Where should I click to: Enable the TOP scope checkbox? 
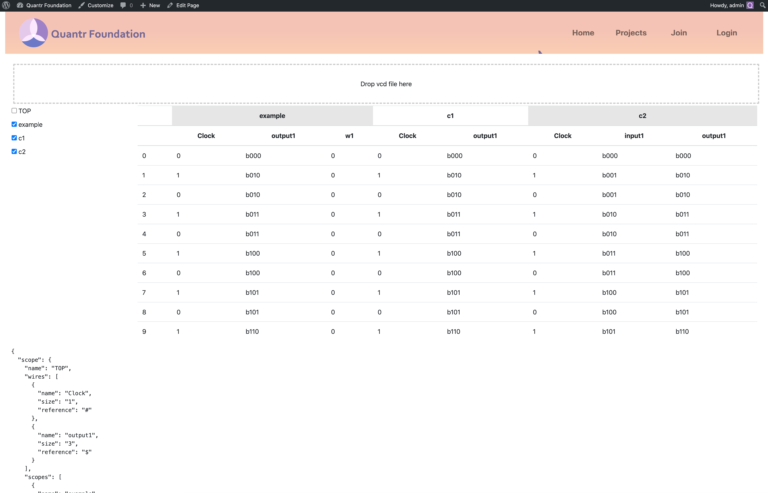[14, 111]
